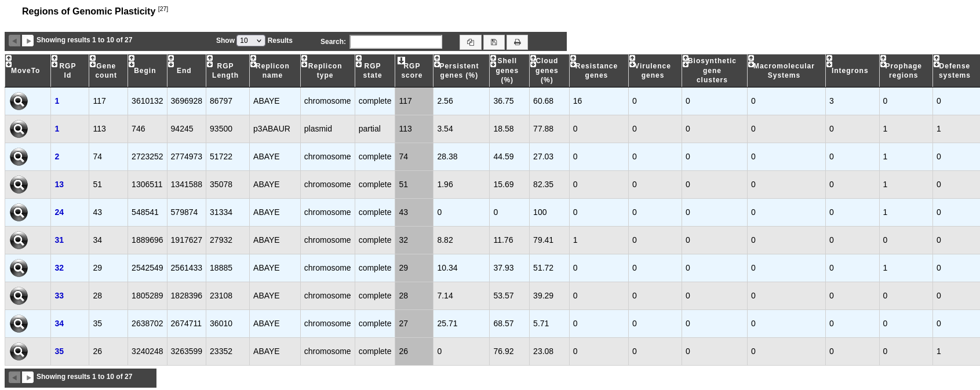Click MoveTo magnifier for RGP 34 row

(19, 324)
